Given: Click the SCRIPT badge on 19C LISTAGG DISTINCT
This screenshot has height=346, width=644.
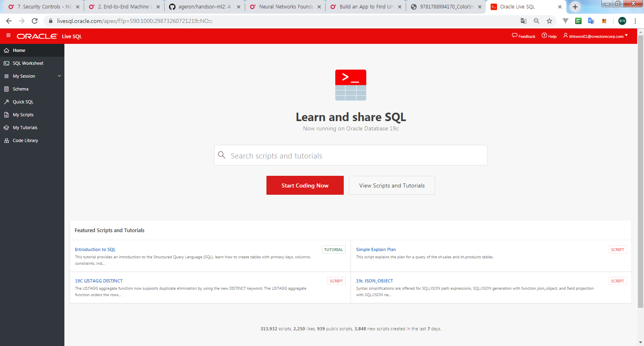Looking at the screenshot, I should 336,281.
